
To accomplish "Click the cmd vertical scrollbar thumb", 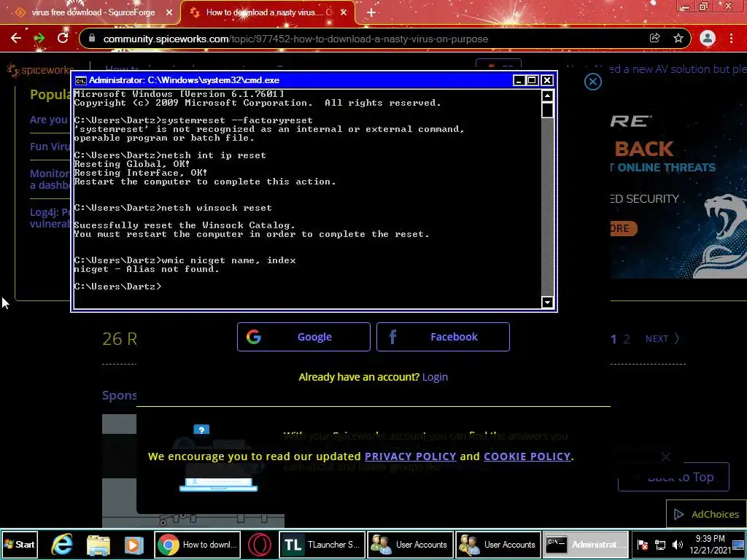I will [x=547, y=110].
